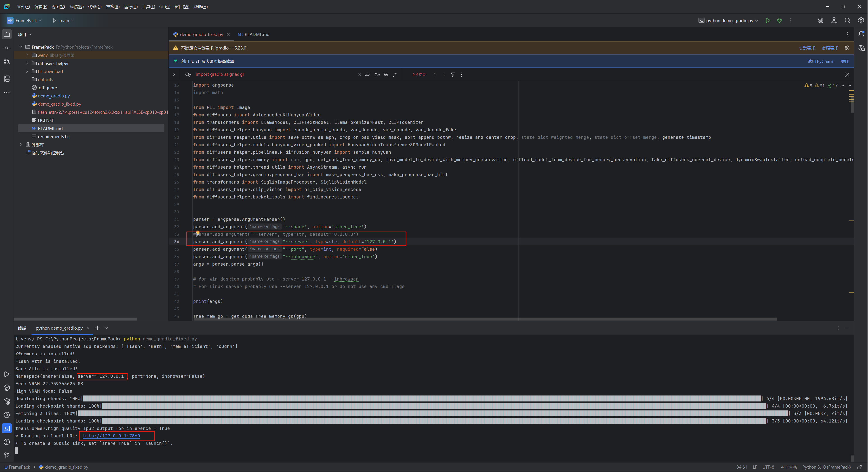Click the Debug bug icon in the toolbar

pyautogui.click(x=779, y=21)
